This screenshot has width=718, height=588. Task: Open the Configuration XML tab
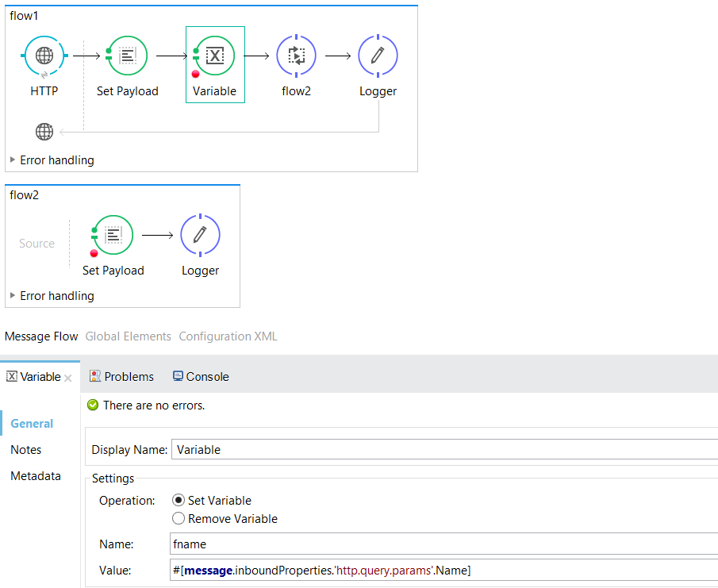click(x=228, y=336)
